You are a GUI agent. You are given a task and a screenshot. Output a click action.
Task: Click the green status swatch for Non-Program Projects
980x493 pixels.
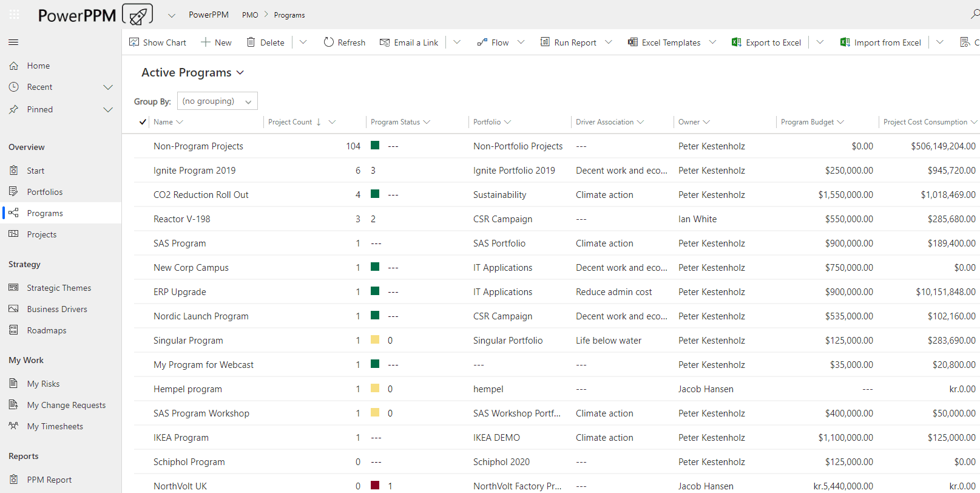375,145
